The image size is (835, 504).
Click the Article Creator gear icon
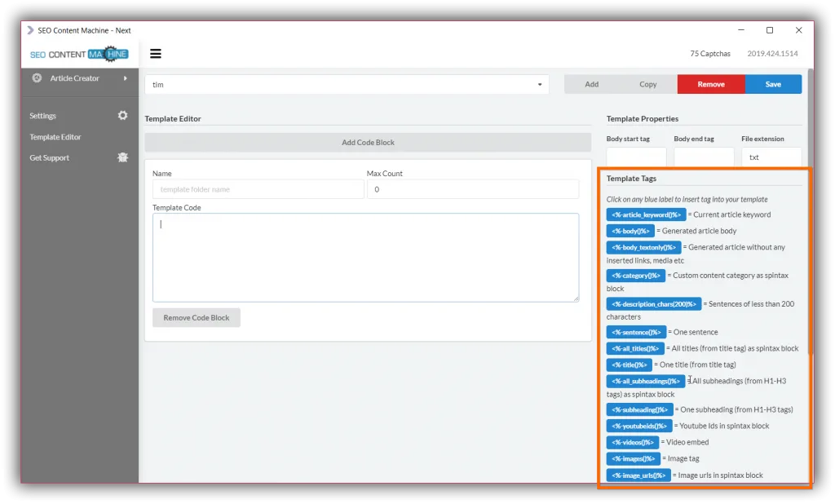pos(37,77)
